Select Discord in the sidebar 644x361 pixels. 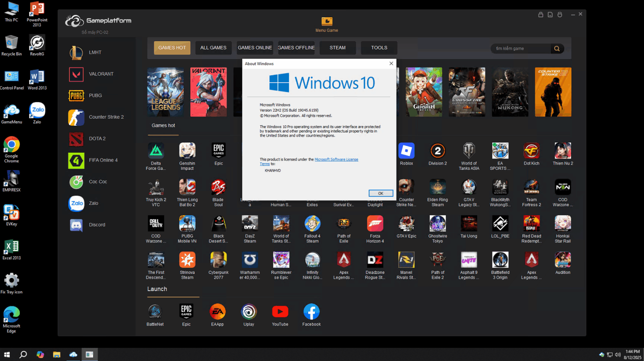pos(96,225)
